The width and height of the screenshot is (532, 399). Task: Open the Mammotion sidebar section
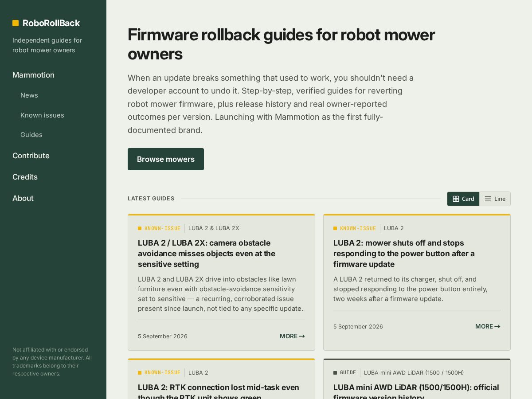click(33, 75)
